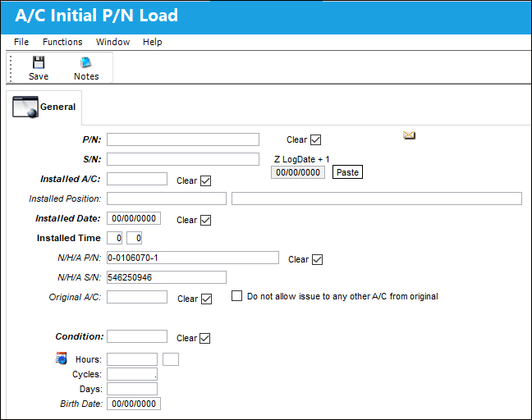The width and height of the screenshot is (532, 420).
Task: Click the Save toolbar icon
Action: [39, 62]
